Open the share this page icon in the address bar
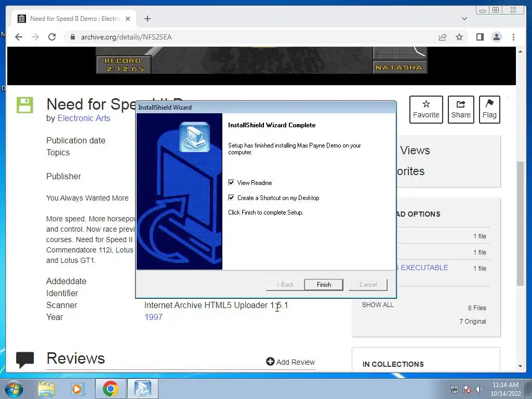532x399 pixels. 443,37
